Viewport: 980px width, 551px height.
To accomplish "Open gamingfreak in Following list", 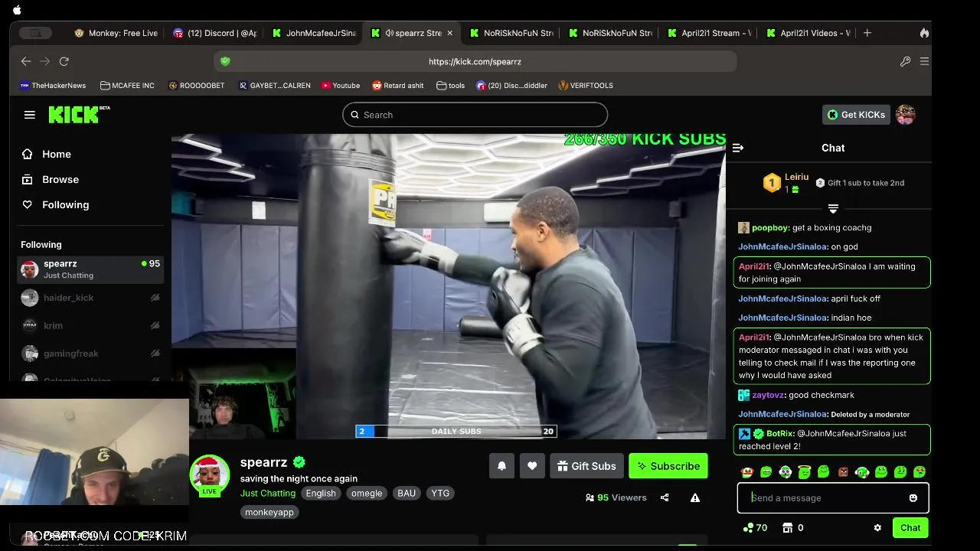I will point(90,354).
